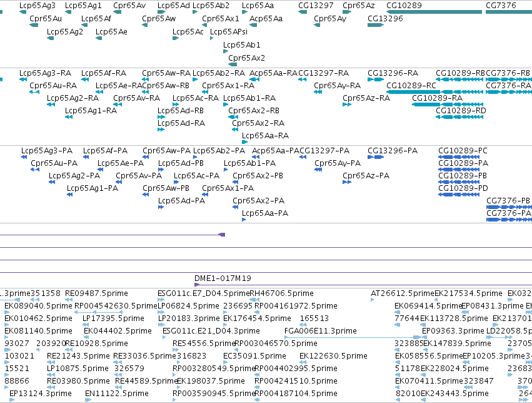Open protein CG7376-PB
The width and height of the screenshot is (532, 403).
(x=508, y=201)
